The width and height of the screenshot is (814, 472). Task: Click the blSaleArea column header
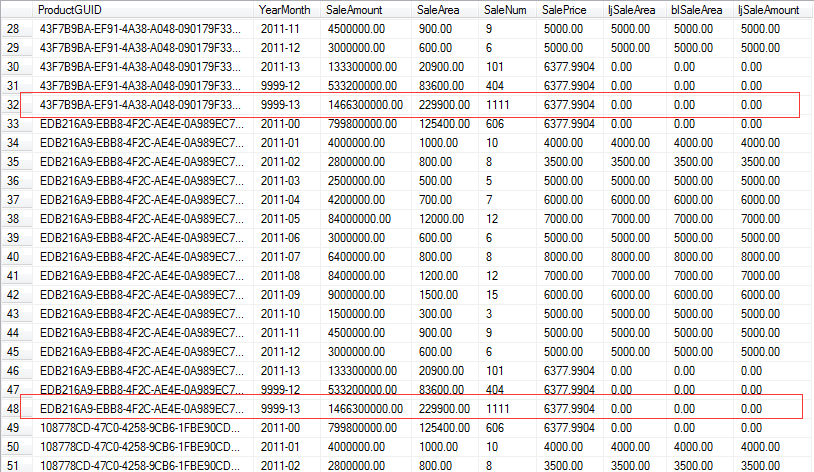click(697, 10)
